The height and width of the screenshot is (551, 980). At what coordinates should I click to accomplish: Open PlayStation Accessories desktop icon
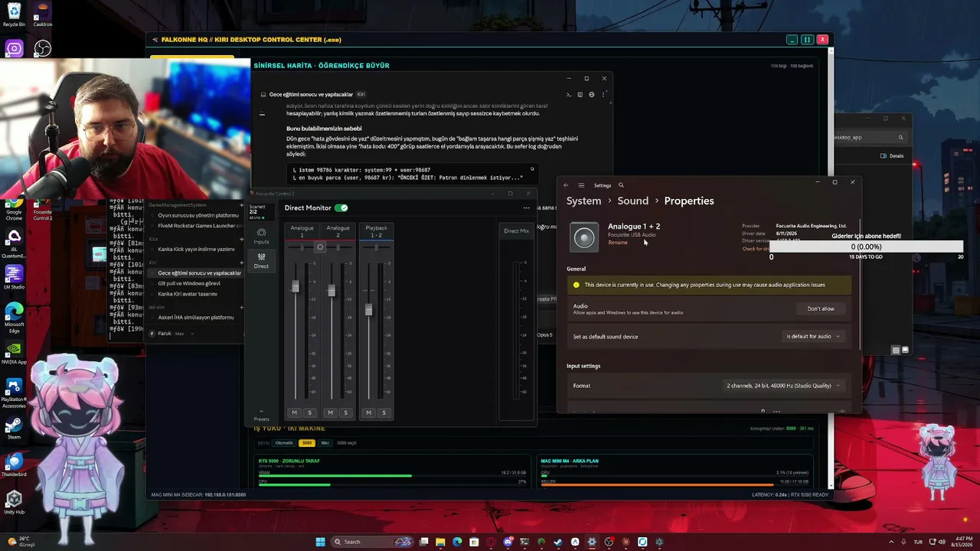tap(14, 392)
